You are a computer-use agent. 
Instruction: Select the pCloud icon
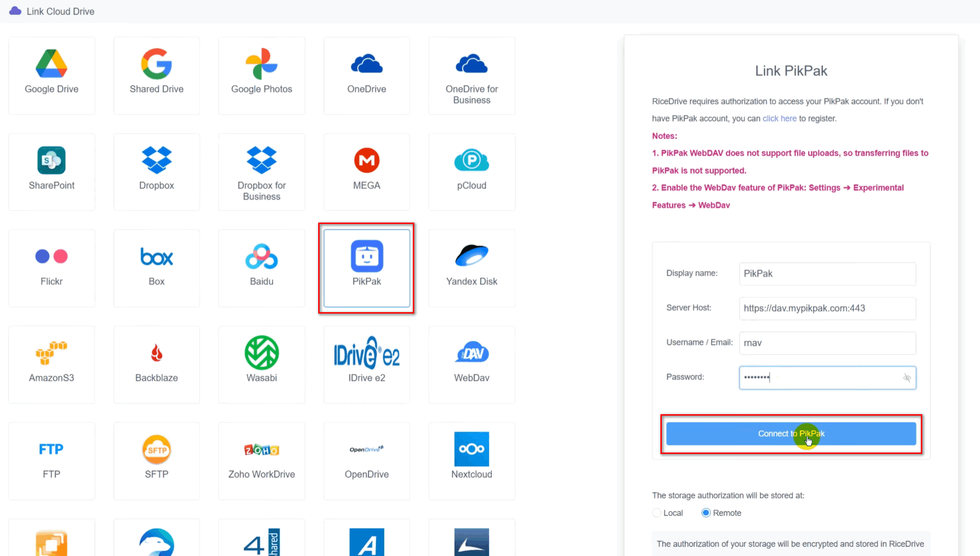(472, 160)
